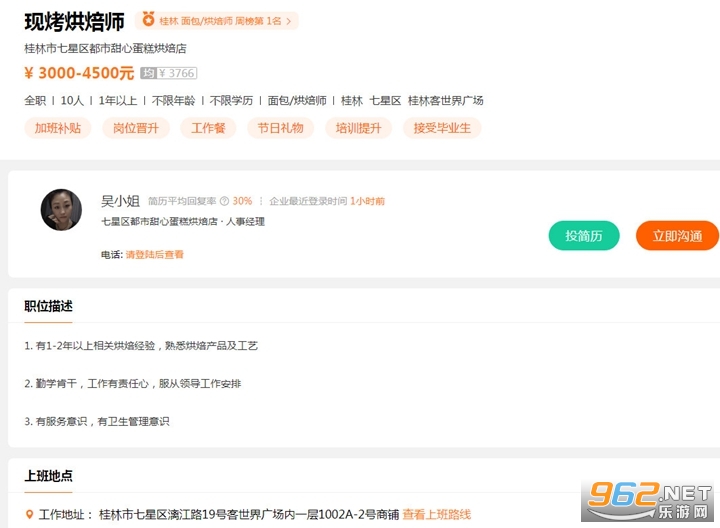The image size is (720, 528).
Task: Open the 请登陆后查看 phone link
Action: click(x=155, y=254)
